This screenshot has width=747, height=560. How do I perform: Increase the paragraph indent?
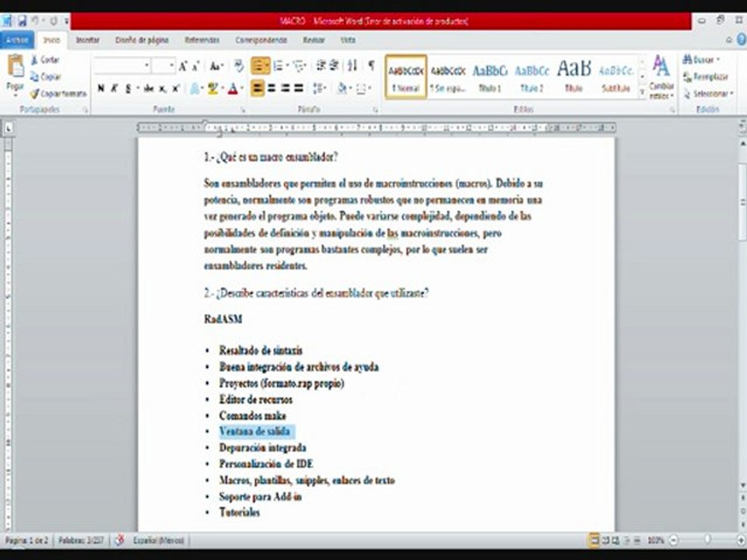click(334, 65)
